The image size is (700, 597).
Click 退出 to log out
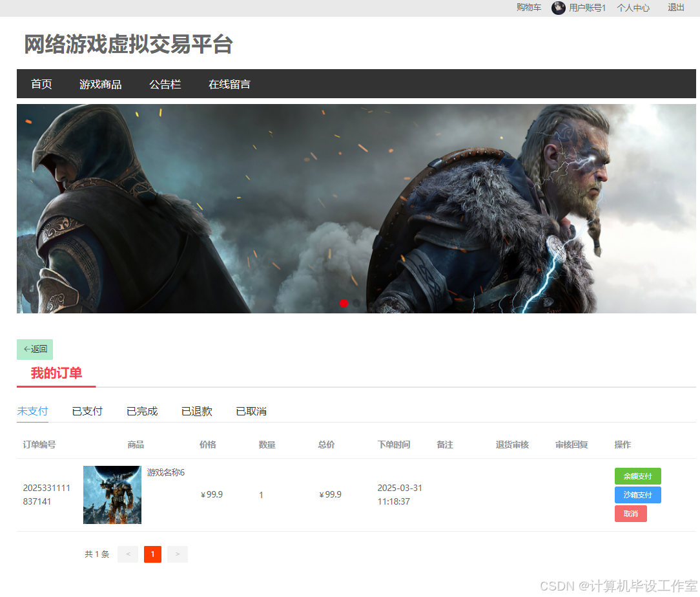coord(676,8)
